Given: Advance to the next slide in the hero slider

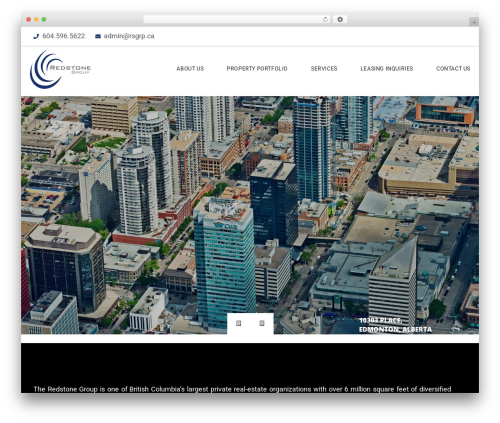Looking at the screenshot, I should 262,323.
